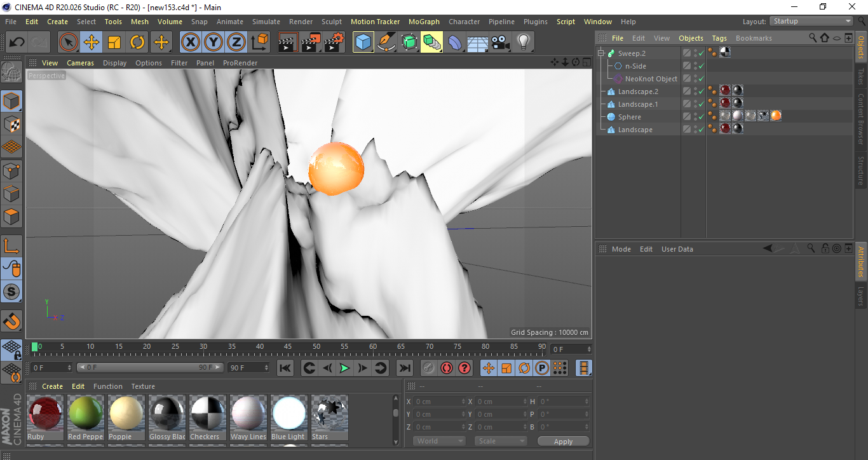The image size is (868, 460).
Task: Switch to Texture mode icon
Action: coord(11,124)
